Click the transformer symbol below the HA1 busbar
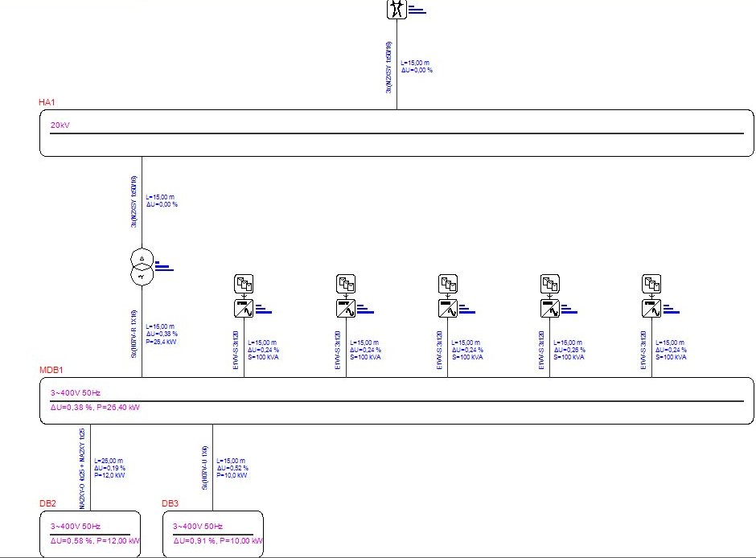756x558 pixels. tap(141, 266)
